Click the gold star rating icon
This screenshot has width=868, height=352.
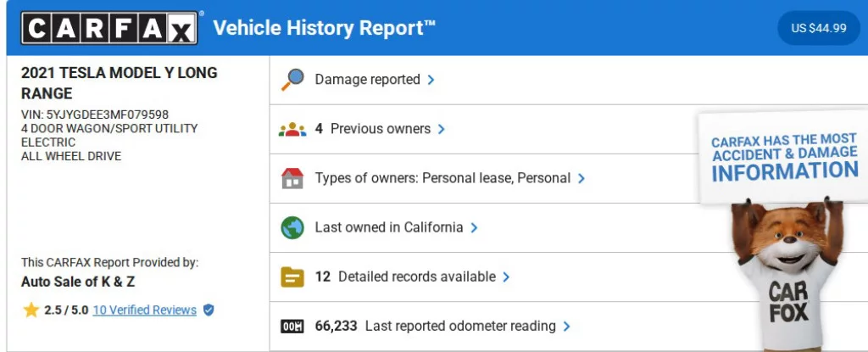(31, 310)
